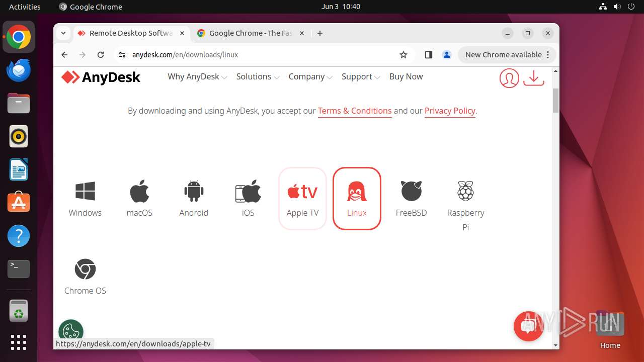644x362 pixels.
Task: Open LibreOffice Writer from the dock
Action: tap(19, 170)
